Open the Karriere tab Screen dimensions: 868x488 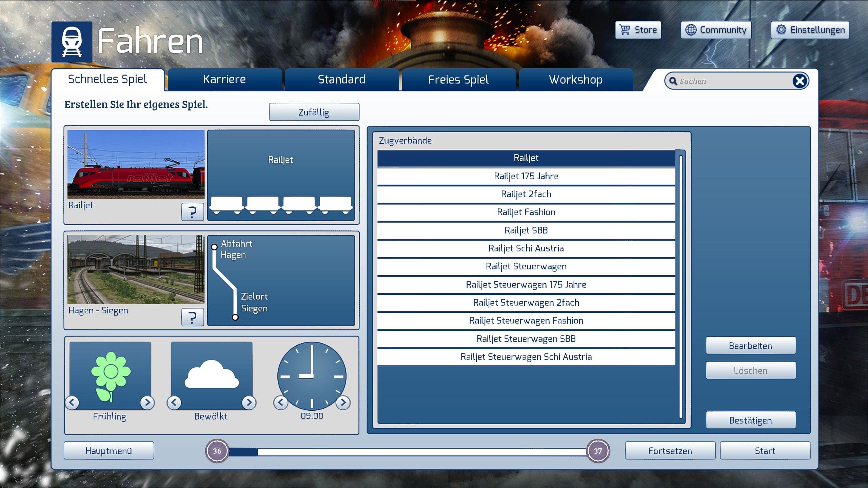pyautogui.click(x=224, y=80)
